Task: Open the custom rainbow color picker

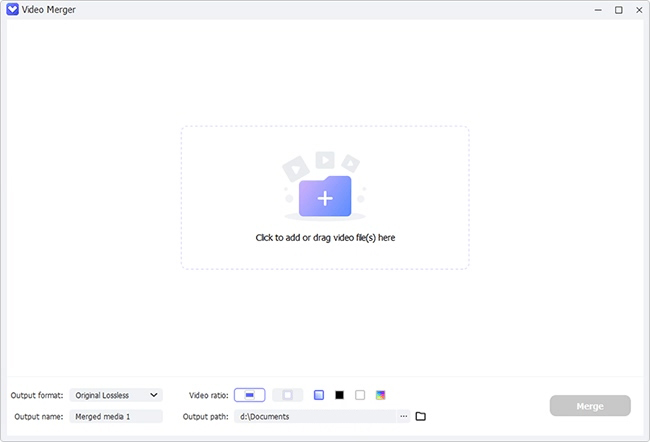Action: (x=381, y=395)
